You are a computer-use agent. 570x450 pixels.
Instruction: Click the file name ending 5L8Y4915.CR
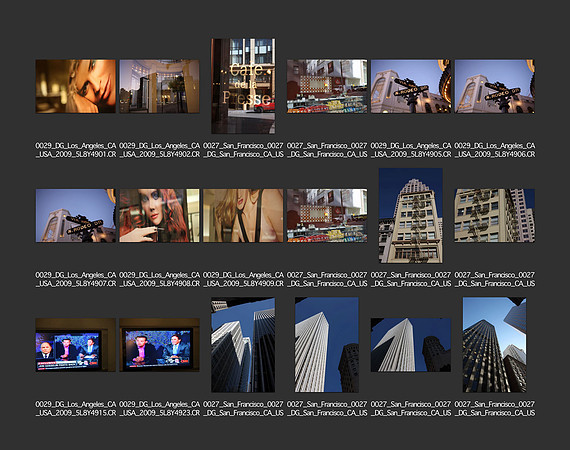(x=76, y=408)
